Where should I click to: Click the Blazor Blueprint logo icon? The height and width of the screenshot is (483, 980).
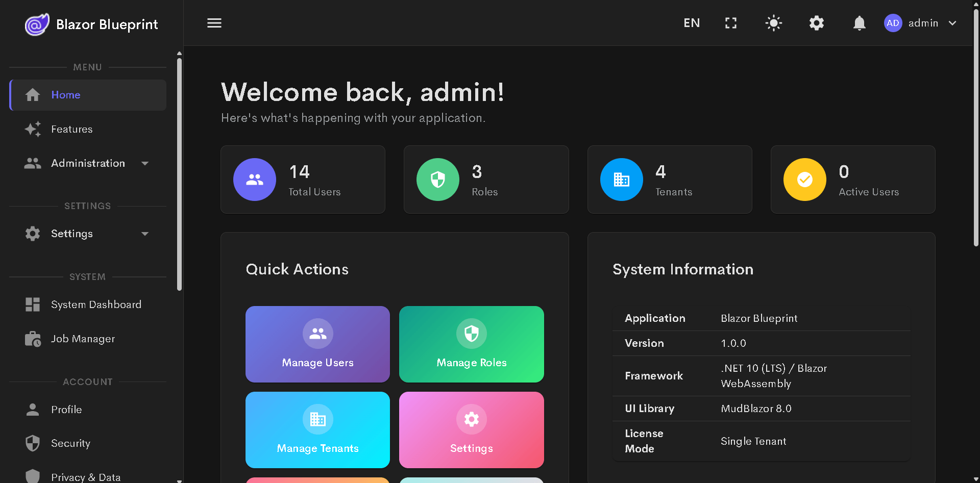pyautogui.click(x=36, y=24)
